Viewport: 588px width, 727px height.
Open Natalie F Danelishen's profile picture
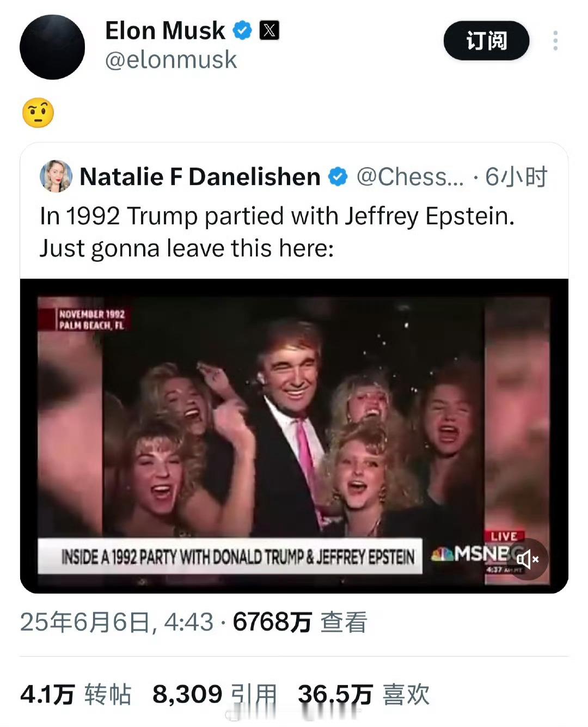click(56, 176)
